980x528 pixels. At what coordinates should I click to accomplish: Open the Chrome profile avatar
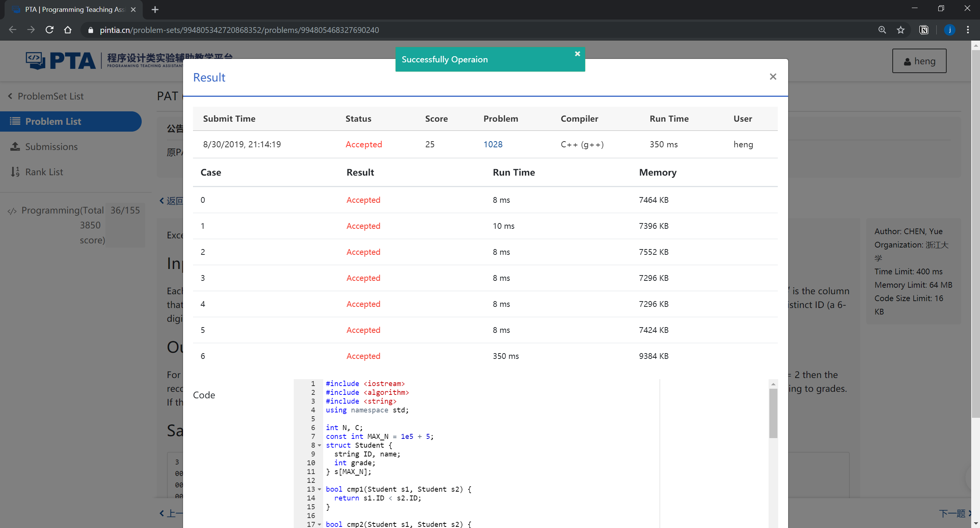[x=949, y=30]
